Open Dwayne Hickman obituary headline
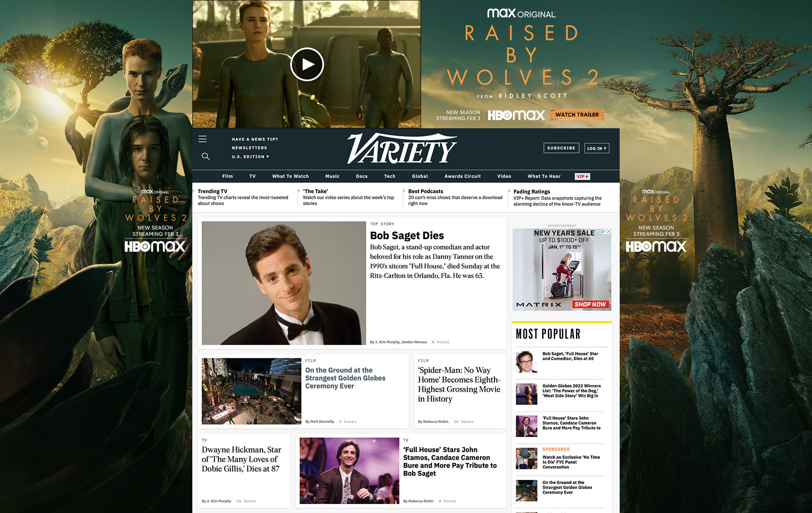Screen dimensions: 812x513 point(241,459)
